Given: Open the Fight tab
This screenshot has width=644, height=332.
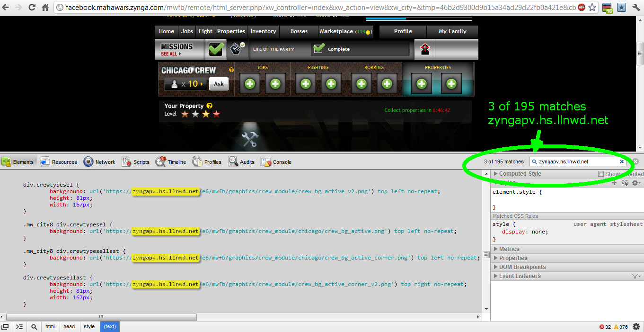Looking at the screenshot, I should click(205, 31).
